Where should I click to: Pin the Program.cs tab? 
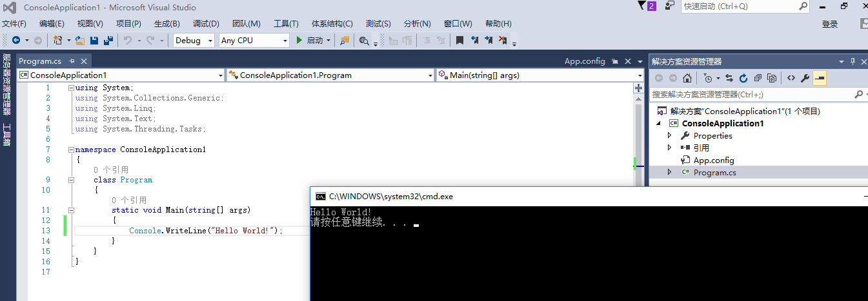[72, 61]
